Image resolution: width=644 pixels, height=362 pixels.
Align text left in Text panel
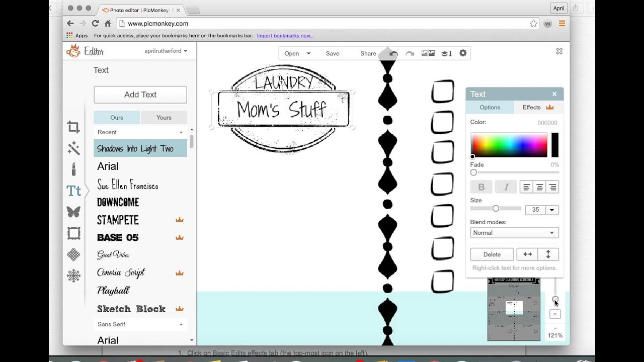pos(526,187)
